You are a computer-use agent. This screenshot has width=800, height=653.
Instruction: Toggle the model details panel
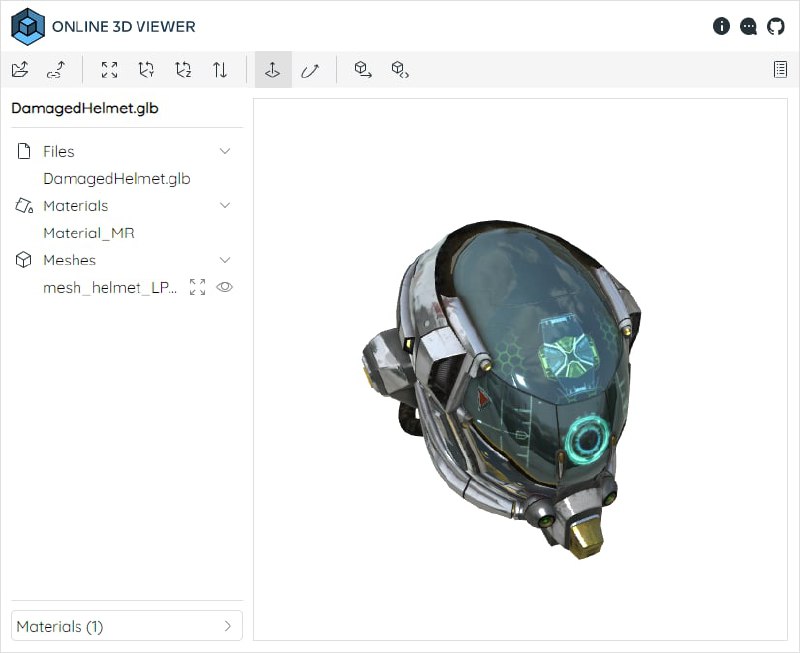pyautogui.click(x=781, y=69)
